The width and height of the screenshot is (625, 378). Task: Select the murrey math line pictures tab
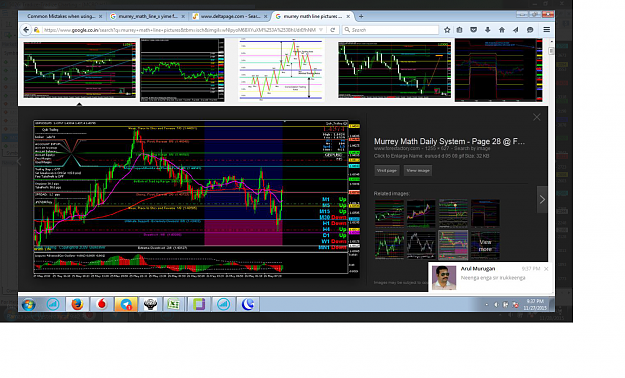(x=313, y=16)
